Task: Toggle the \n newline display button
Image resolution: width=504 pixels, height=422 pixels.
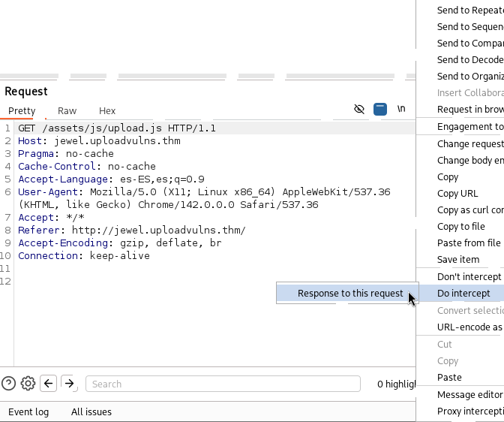Action: [x=401, y=109]
